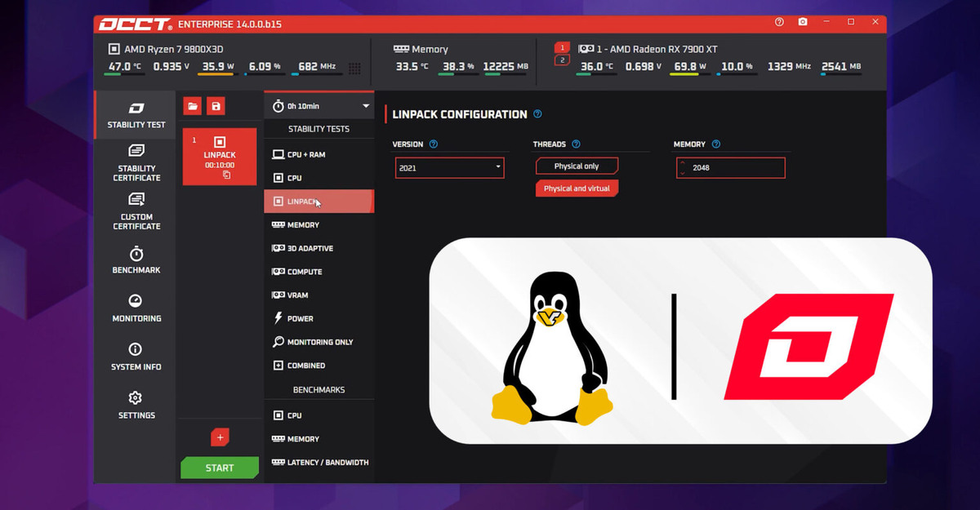This screenshot has height=510, width=980.
Task: Select the Memory stability test
Action: (x=318, y=224)
